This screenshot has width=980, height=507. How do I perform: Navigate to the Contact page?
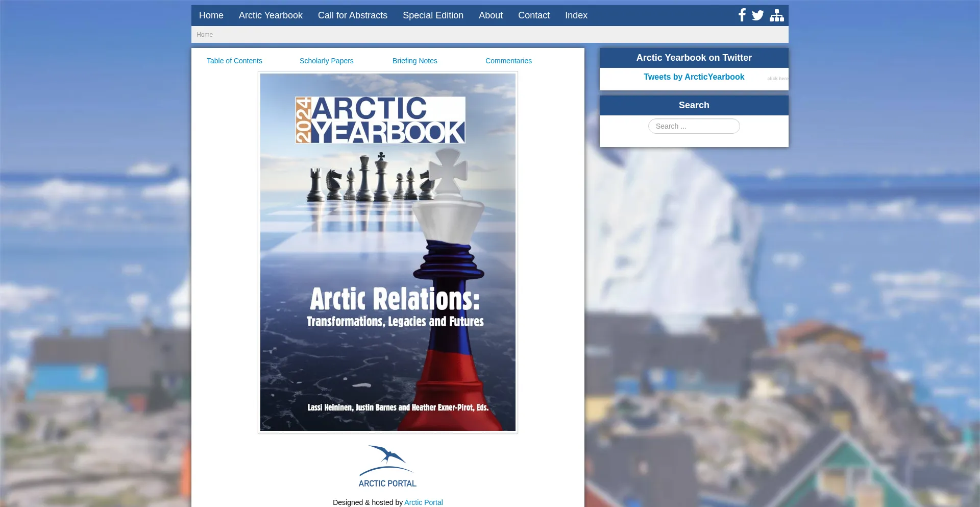pos(533,15)
